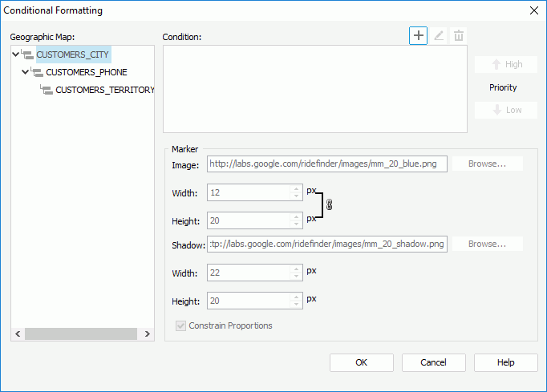The width and height of the screenshot is (547, 392).
Task: Select CUSTOMERS_TERRITORY in the tree
Action: click(x=104, y=90)
